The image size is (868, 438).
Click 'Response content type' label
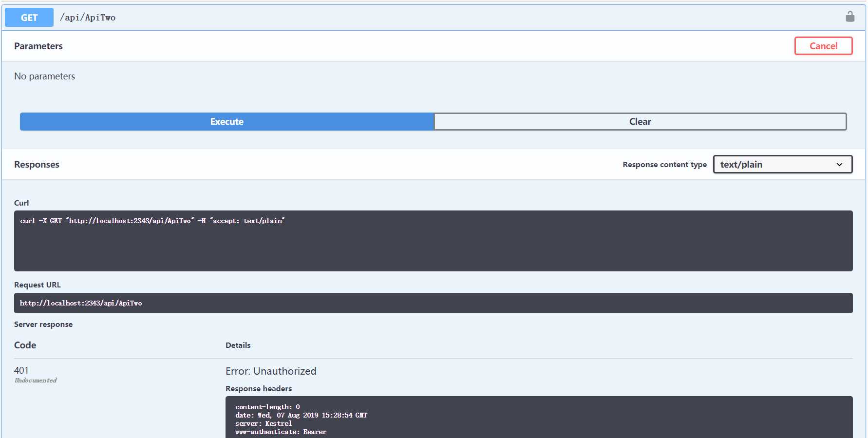(x=664, y=165)
